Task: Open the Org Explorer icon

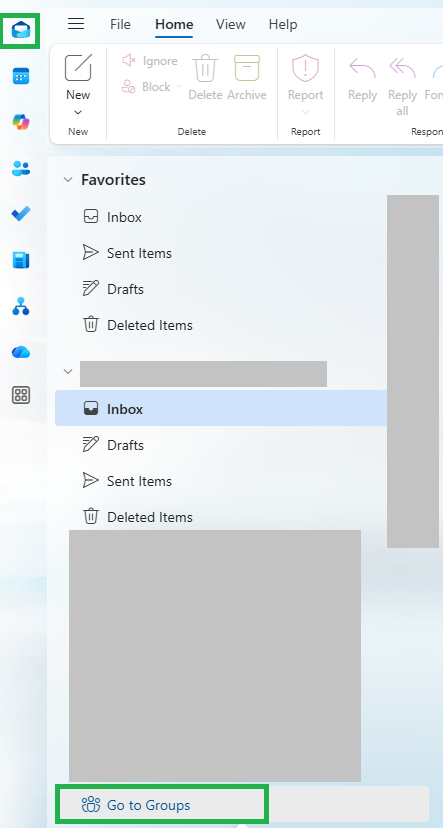Action: [21, 306]
